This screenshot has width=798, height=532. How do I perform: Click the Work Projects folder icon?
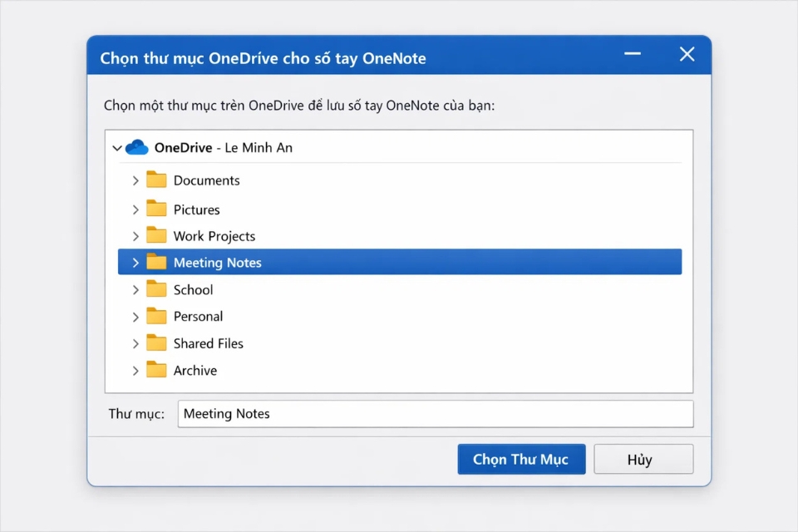(158, 235)
